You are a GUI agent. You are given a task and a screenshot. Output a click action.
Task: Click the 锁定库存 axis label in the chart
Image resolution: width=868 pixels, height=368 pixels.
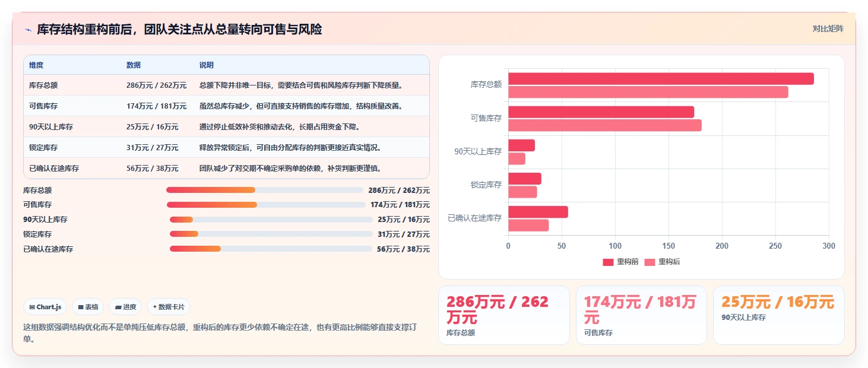[x=486, y=185]
